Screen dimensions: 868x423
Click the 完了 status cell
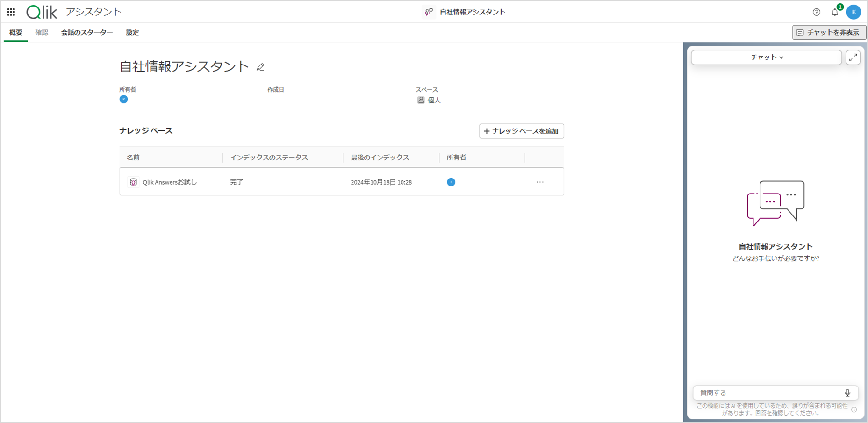coord(237,182)
